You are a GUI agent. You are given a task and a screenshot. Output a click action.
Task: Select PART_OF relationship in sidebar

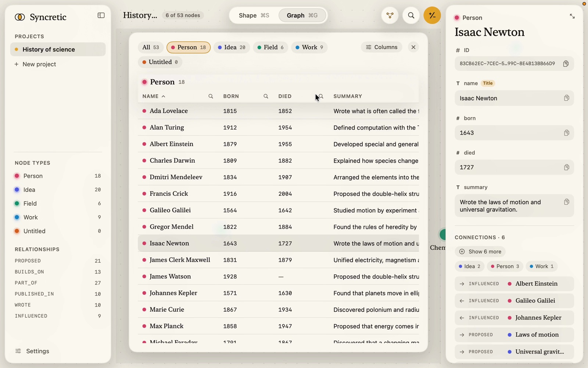click(x=58, y=283)
